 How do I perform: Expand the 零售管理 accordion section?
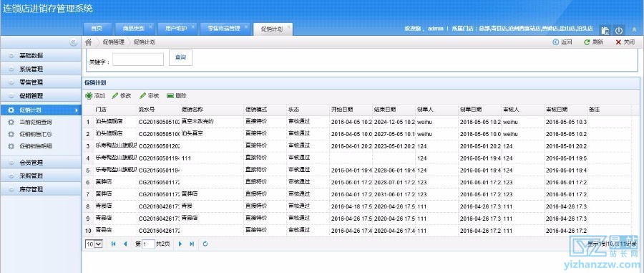click(41, 82)
